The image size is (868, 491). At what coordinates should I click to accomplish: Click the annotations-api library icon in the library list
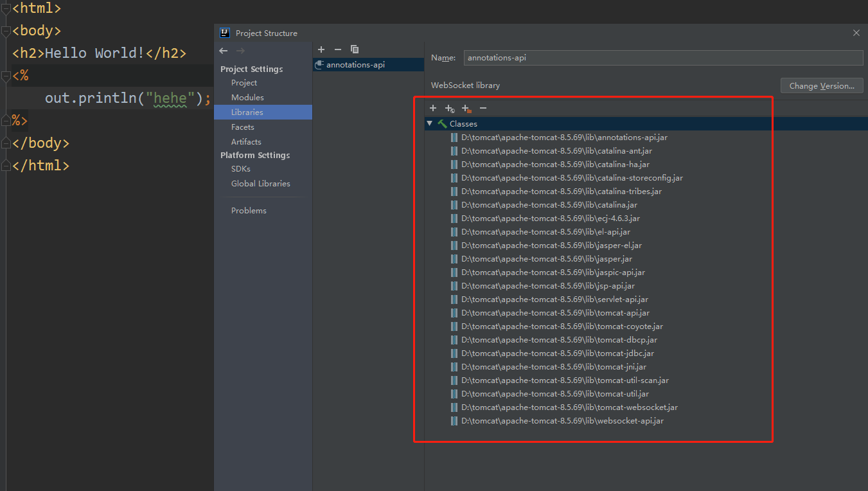coord(319,64)
